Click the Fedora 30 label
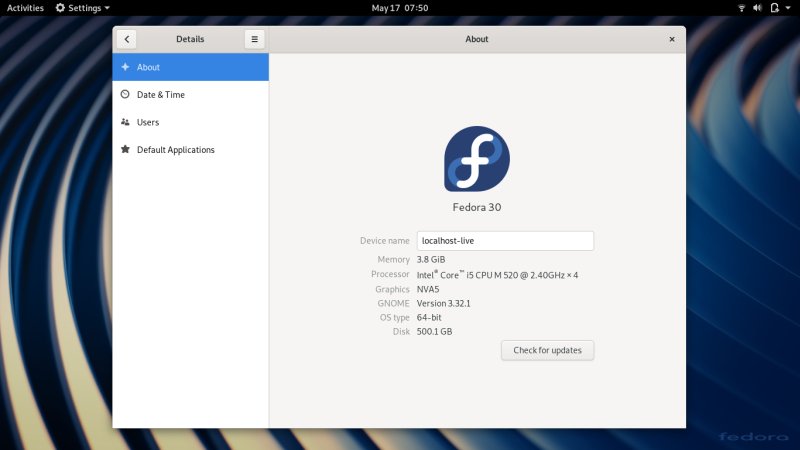The height and width of the screenshot is (450, 800). pyautogui.click(x=477, y=207)
